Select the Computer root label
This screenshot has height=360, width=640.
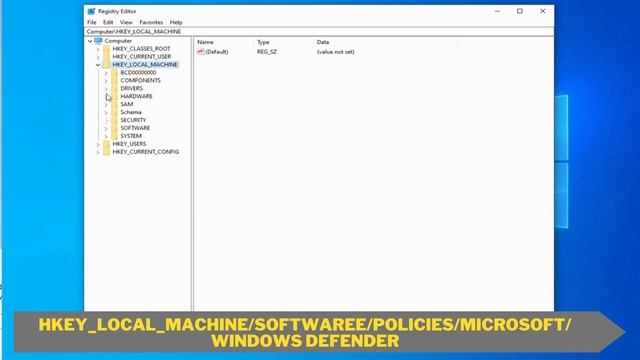tap(118, 41)
